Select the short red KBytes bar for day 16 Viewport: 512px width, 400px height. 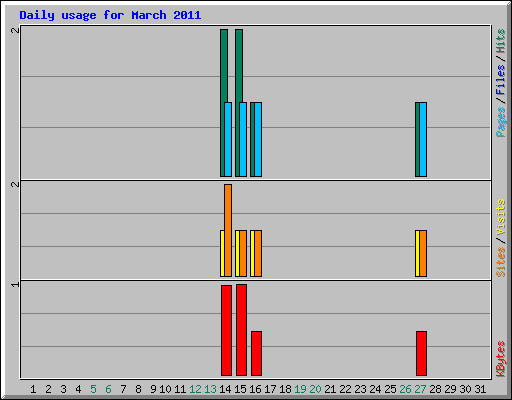256,353
